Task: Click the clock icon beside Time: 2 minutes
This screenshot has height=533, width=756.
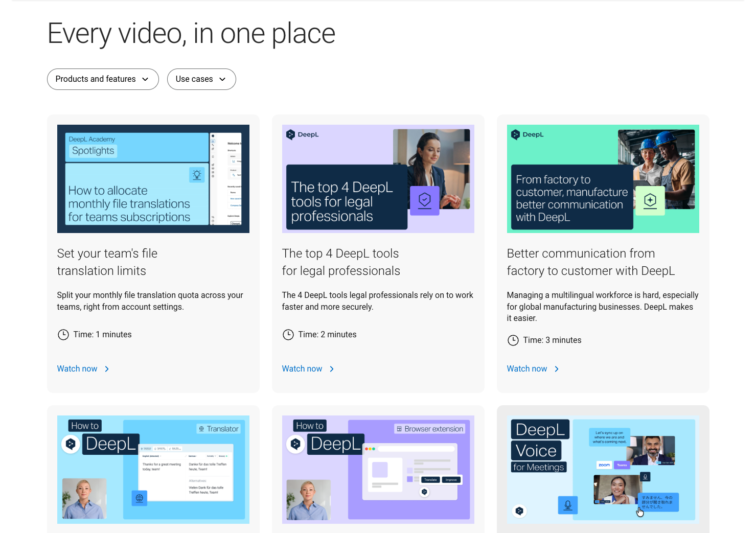Action: coord(288,335)
